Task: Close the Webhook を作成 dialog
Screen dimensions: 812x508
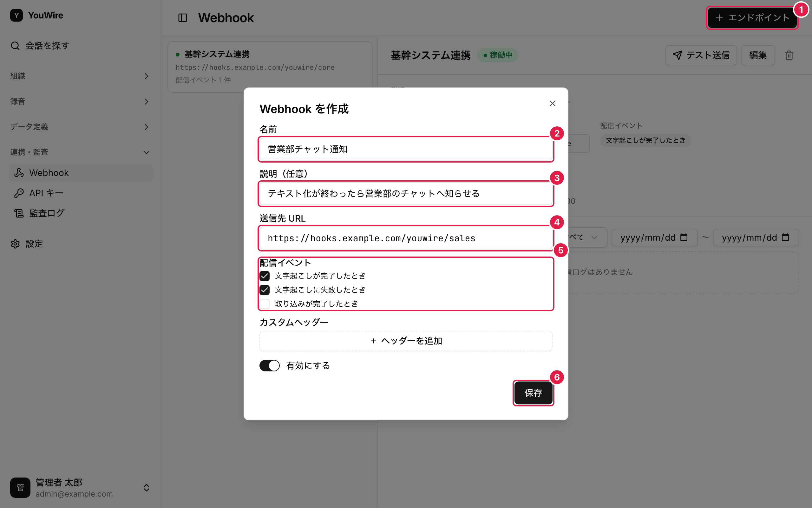Action: [552, 104]
